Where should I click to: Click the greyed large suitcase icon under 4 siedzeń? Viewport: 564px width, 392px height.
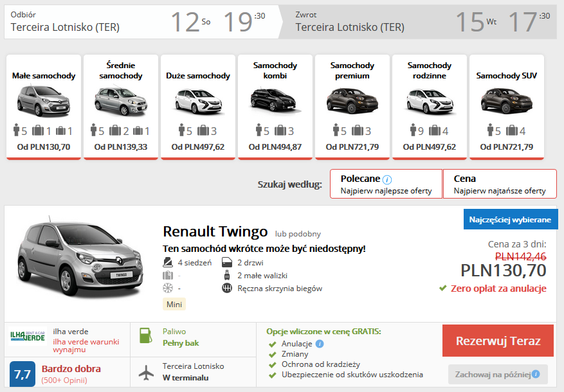[168, 275]
